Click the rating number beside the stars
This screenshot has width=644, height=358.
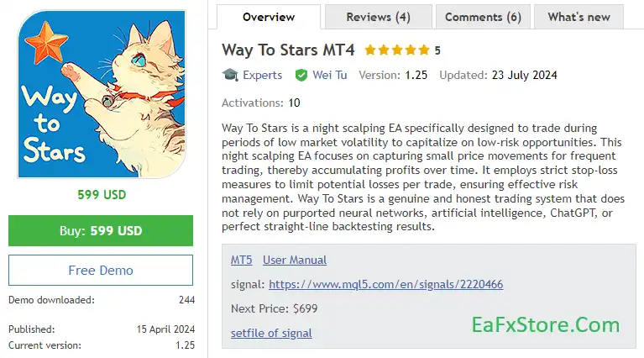(x=437, y=50)
